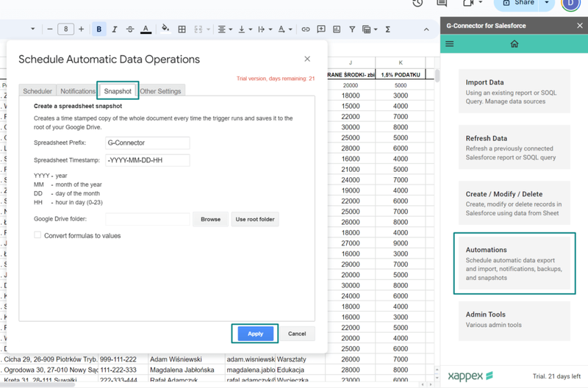Screen dimensions: 588x388
Task: Click merge cells icon
Action: tap(198, 29)
